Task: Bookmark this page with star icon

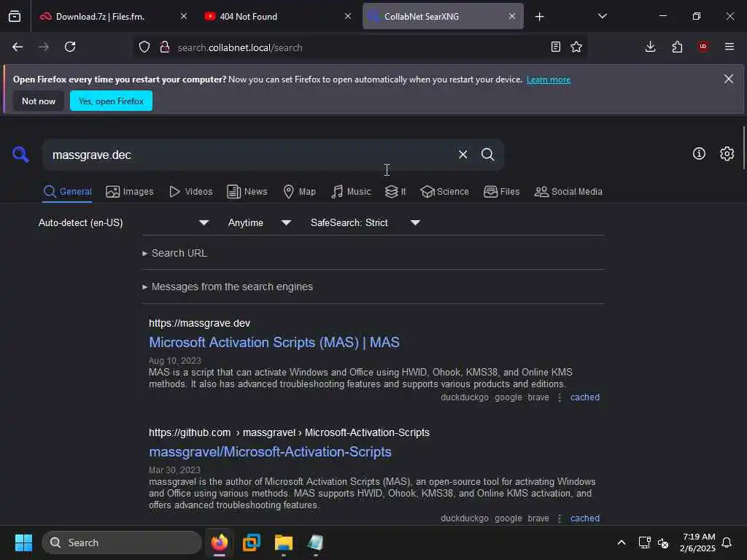Action: point(576,47)
